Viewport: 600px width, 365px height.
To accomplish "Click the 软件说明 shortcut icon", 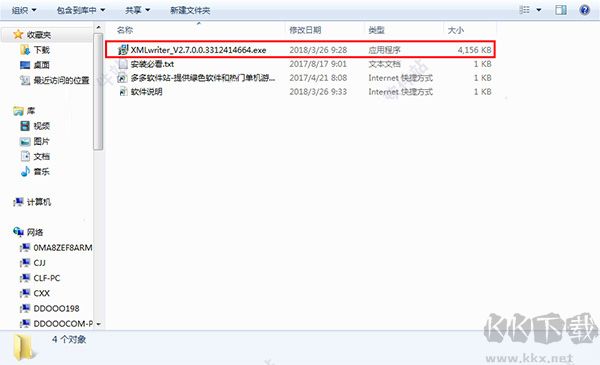I will click(x=123, y=92).
